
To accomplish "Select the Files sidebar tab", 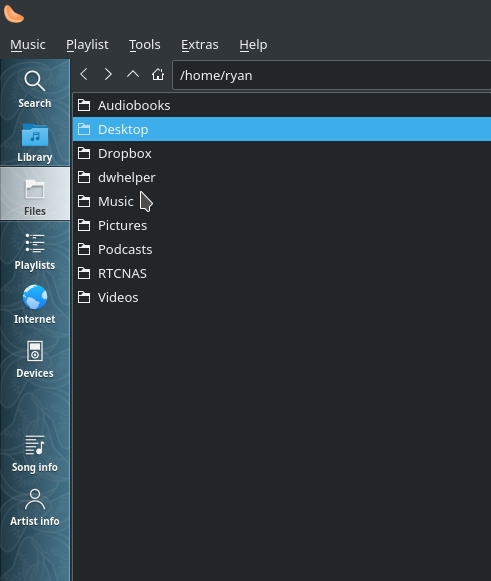I will tap(35, 194).
